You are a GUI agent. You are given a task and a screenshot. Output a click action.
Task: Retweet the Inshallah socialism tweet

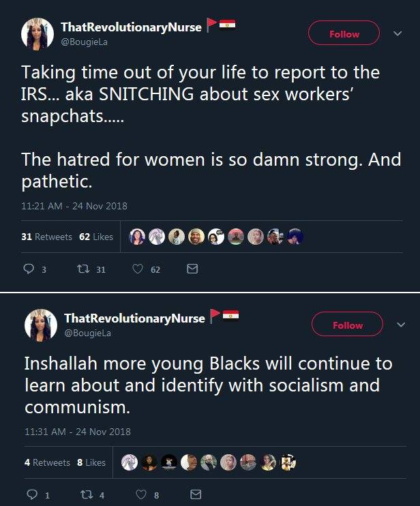86,494
